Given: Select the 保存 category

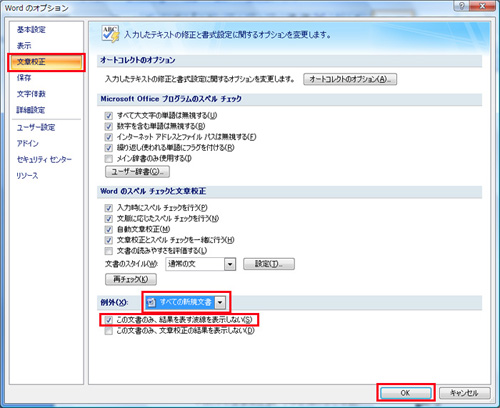Looking at the screenshot, I should coord(24,78).
